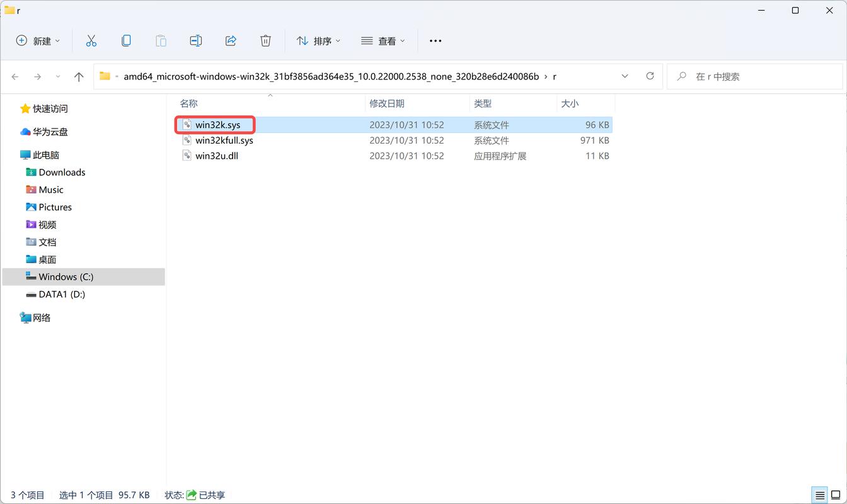Go back with the back arrow
Image resolution: width=847 pixels, height=504 pixels.
pyautogui.click(x=15, y=76)
